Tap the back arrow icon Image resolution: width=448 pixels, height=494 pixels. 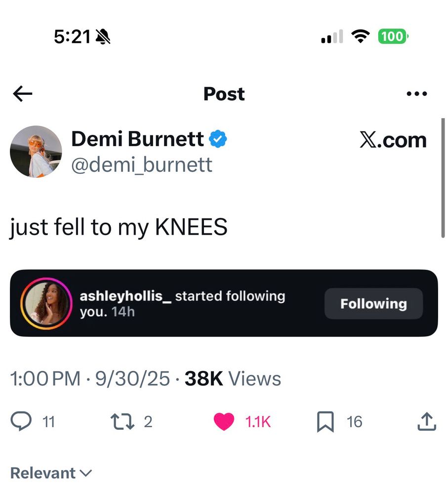22,94
